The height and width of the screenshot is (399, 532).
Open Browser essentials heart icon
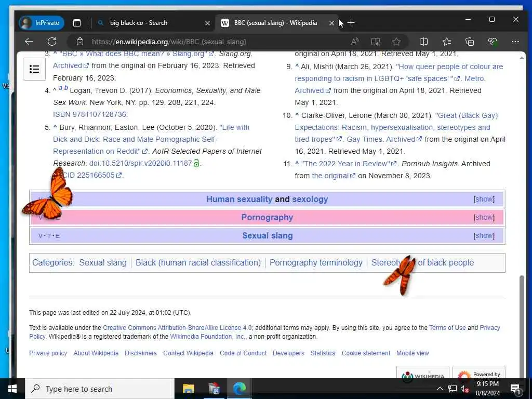493,42
